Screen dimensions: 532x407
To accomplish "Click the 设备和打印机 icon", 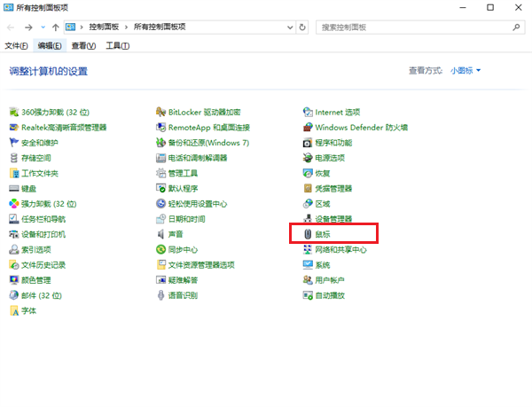I will [13, 234].
